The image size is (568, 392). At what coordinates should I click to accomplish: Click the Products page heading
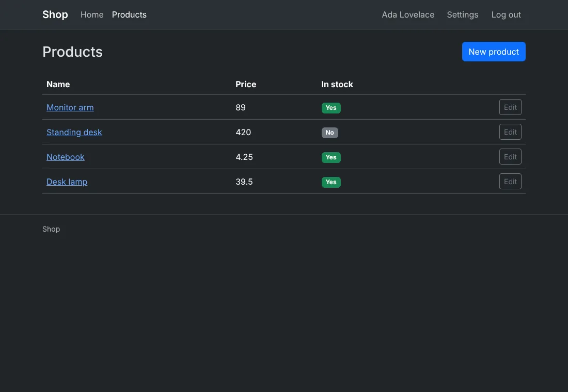coord(72,52)
